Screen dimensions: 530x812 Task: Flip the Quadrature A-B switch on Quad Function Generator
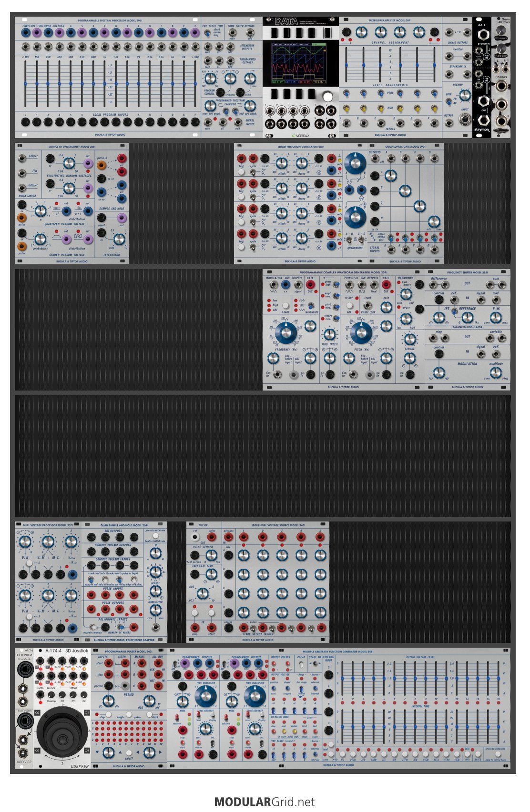[349, 240]
